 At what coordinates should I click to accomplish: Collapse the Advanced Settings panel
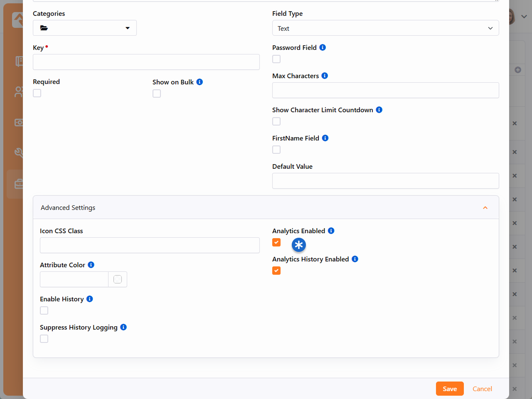point(485,207)
